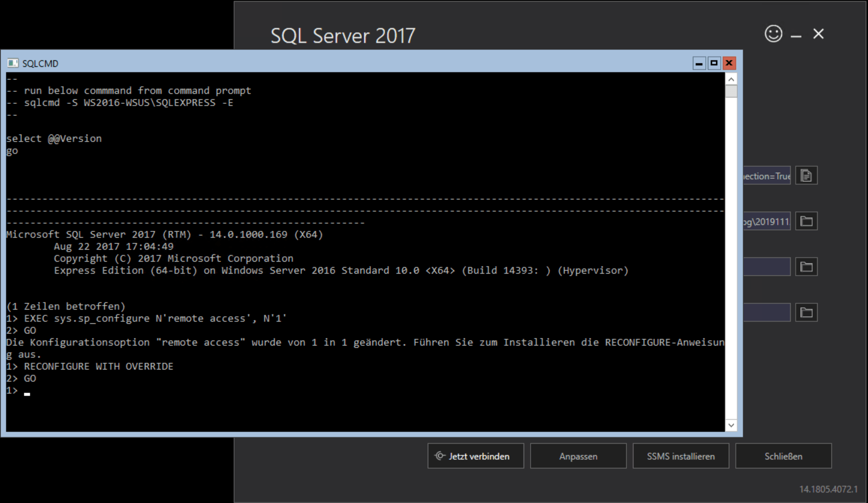Open the folder icon beside the og\2019111 field
868x503 pixels.
point(806,221)
